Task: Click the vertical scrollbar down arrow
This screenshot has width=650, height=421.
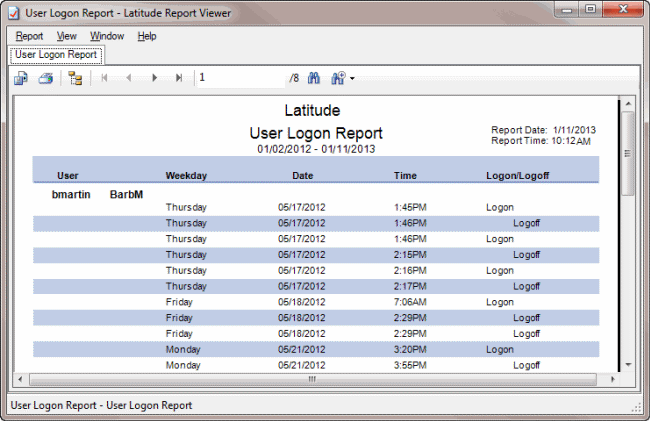Action: [x=628, y=365]
